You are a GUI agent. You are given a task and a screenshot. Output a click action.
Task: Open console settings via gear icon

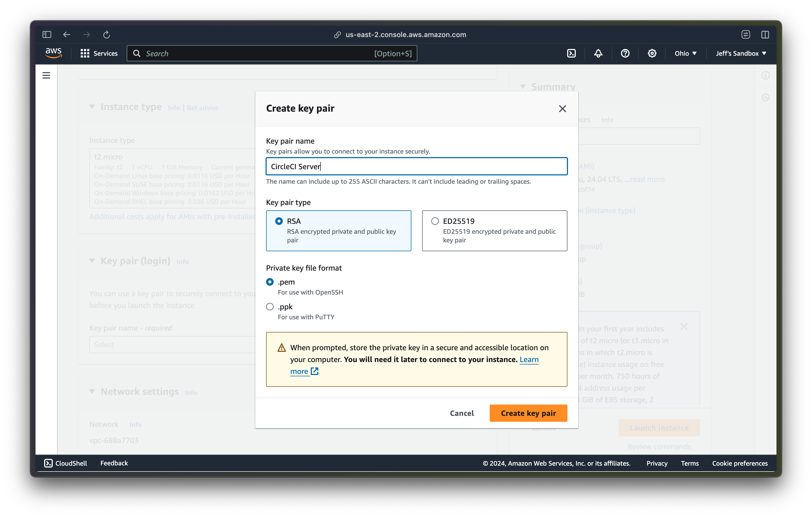pos(651,53)
